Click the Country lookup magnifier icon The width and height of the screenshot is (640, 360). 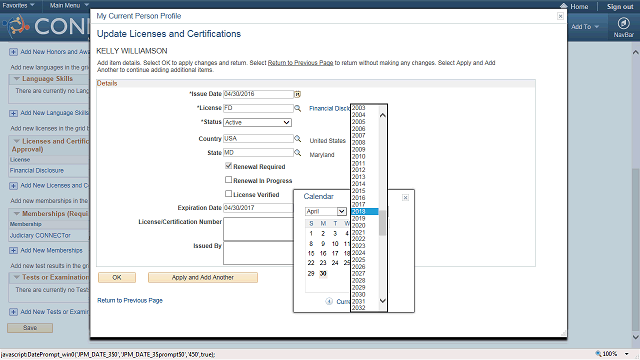click(298, 139)
